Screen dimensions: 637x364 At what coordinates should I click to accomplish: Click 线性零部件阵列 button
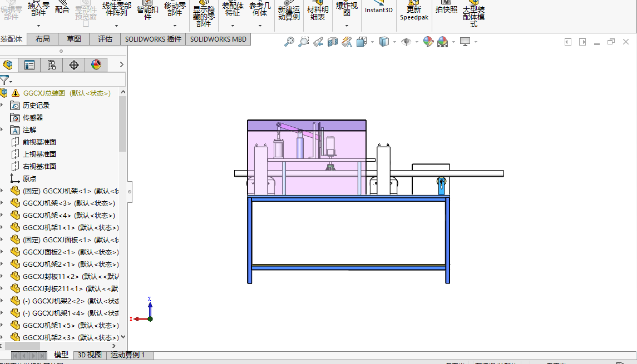pyautogui.click(x=117, y=9)
